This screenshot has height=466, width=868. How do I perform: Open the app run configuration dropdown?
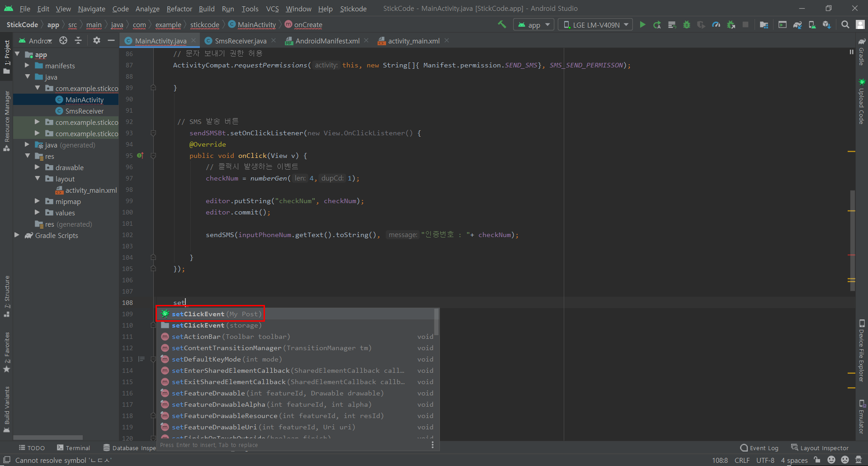(534, 25)
